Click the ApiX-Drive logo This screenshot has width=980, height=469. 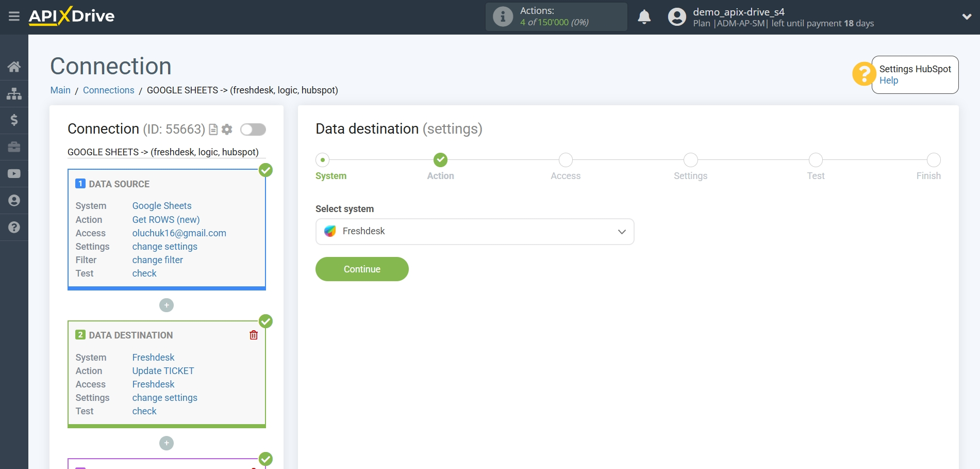[x=72, y=16]
